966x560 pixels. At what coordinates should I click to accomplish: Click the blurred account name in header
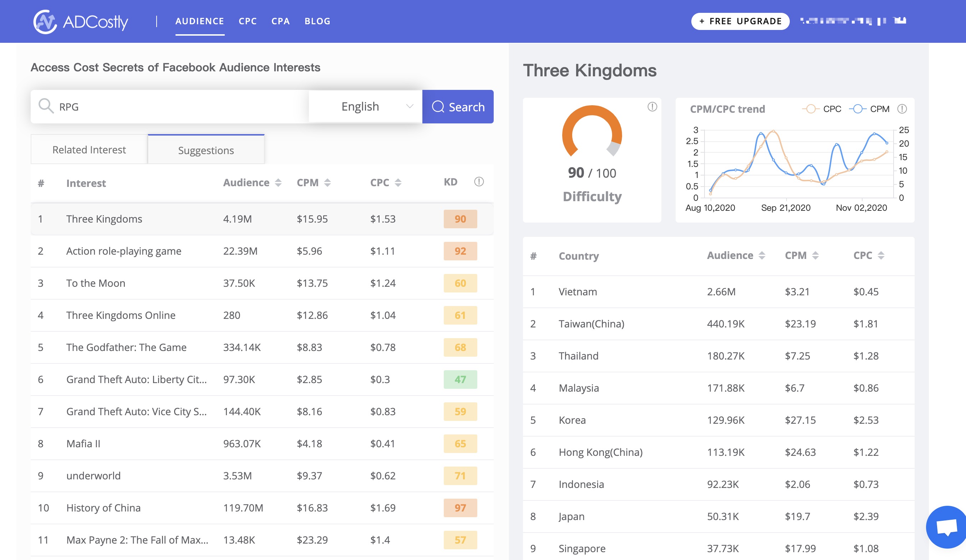pos(853,21)
